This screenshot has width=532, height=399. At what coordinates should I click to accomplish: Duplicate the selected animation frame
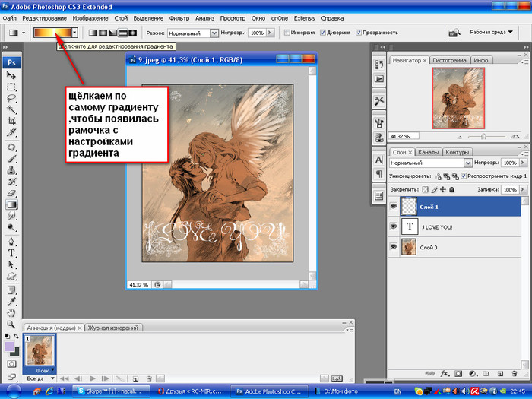pos(135,378)
